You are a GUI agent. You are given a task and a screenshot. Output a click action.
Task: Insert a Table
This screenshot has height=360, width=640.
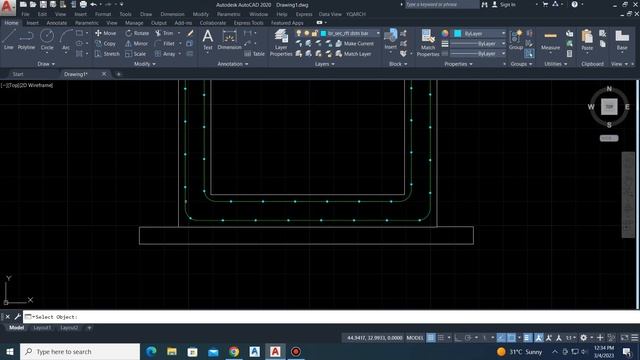coord(255,53)
